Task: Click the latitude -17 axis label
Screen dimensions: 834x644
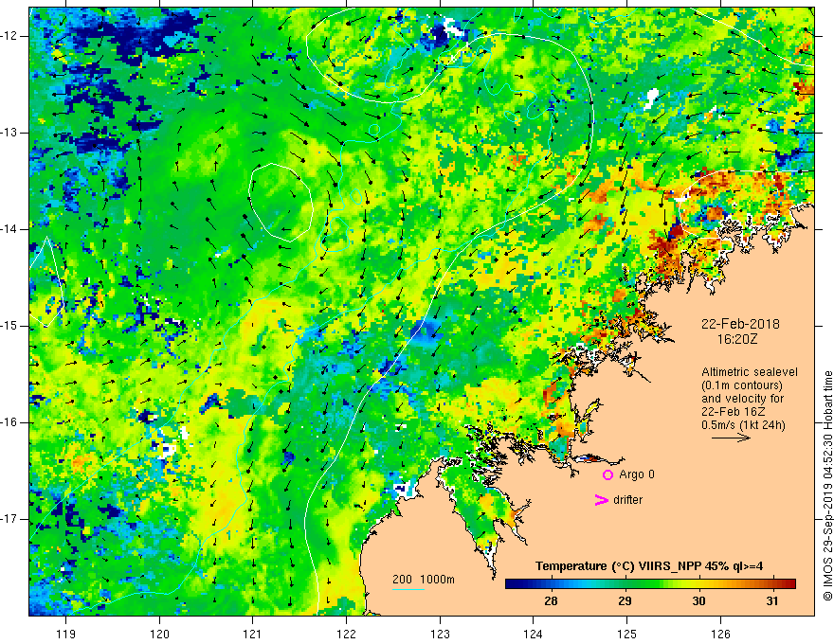Action: click(x=9, y=519)
